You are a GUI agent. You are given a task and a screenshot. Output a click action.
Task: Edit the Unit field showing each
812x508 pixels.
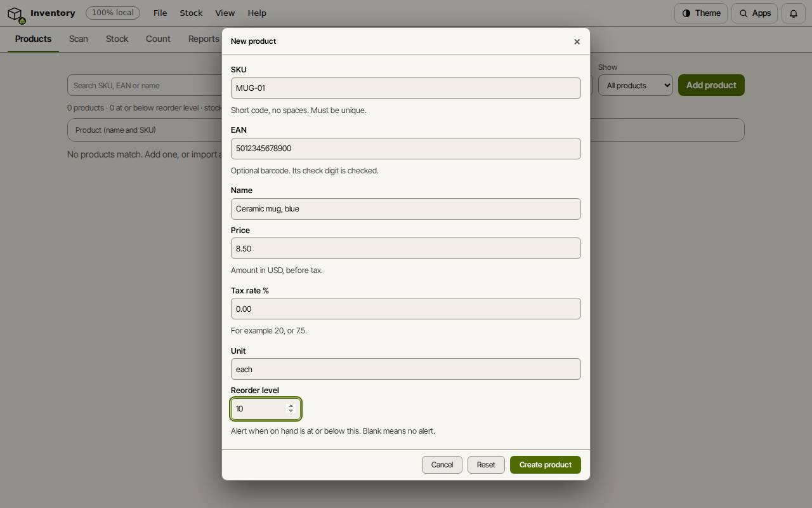click(406, 369)
